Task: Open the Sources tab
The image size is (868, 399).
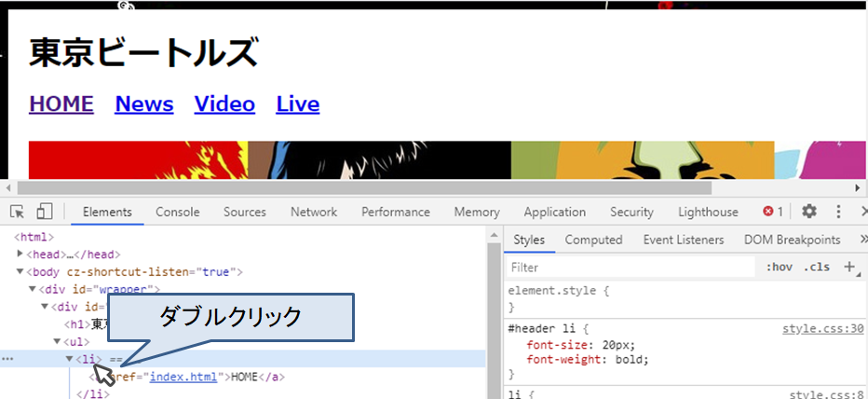Action: (245, 212)
